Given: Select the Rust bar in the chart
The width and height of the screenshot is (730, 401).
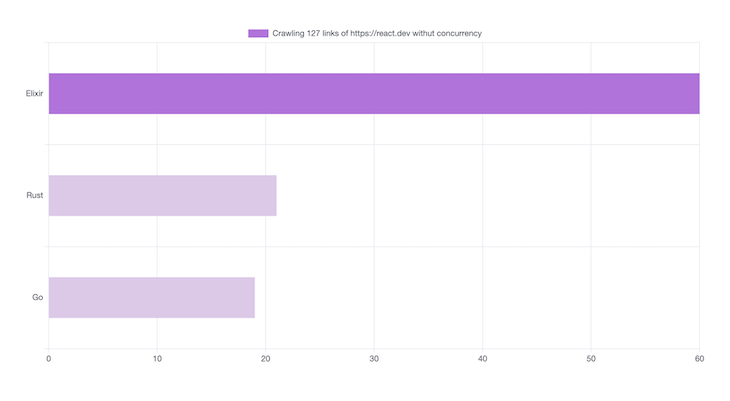Looking at the screenshot, I should [162, 196].
